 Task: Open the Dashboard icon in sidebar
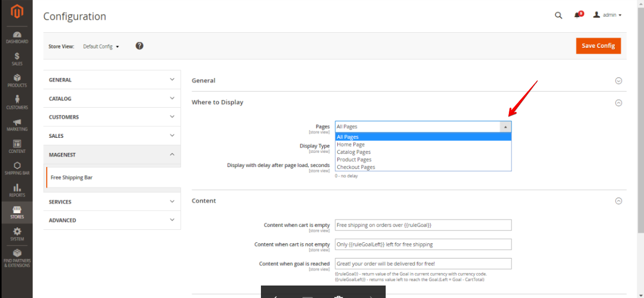[17, 35]
